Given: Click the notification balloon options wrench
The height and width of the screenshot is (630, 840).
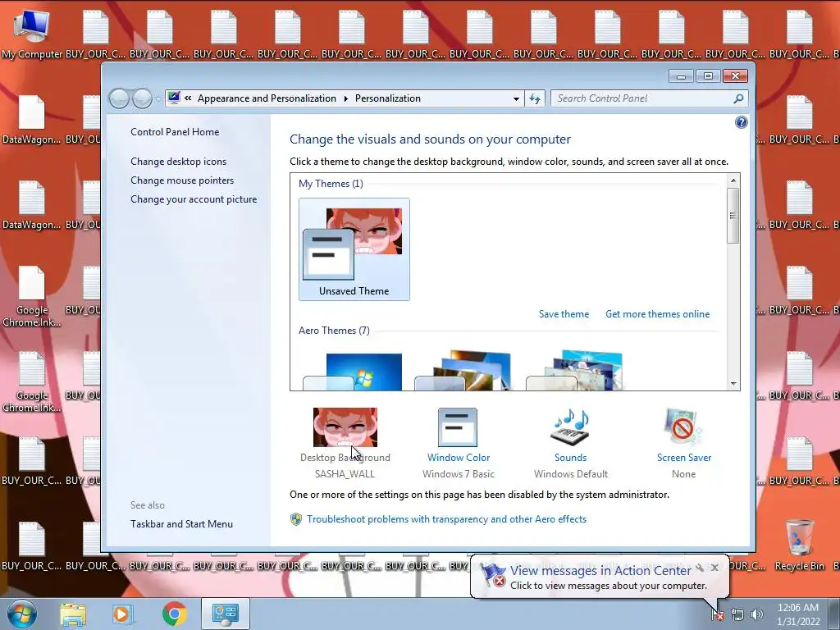Looking at the screenshot, I should tap(700, 568).
